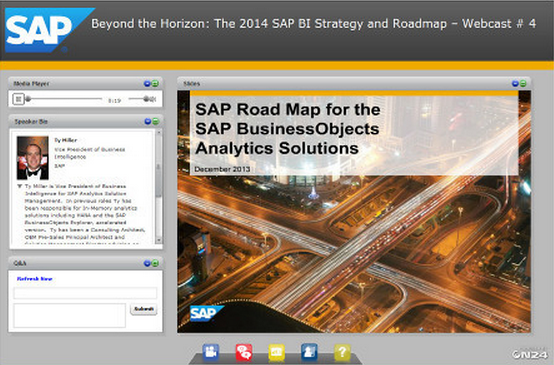
Task: Open the Help question mark icon
Action: [x=342, y=353]
